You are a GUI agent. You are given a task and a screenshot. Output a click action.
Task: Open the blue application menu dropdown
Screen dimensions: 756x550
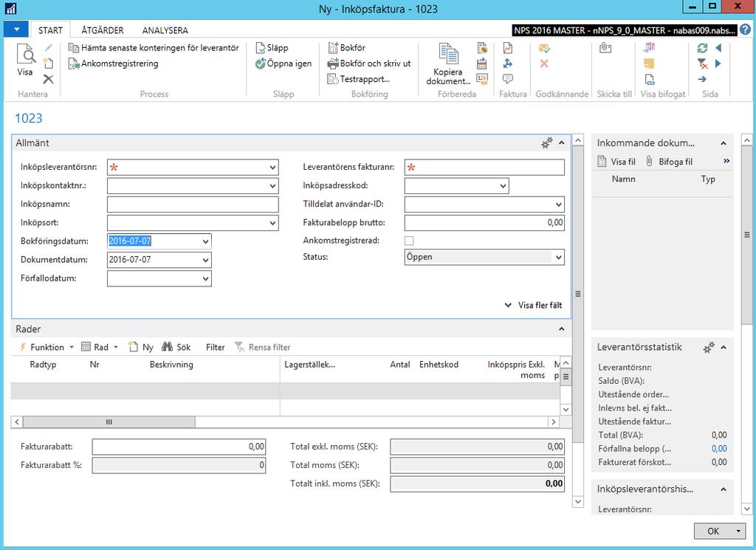[x=16, y=30]
